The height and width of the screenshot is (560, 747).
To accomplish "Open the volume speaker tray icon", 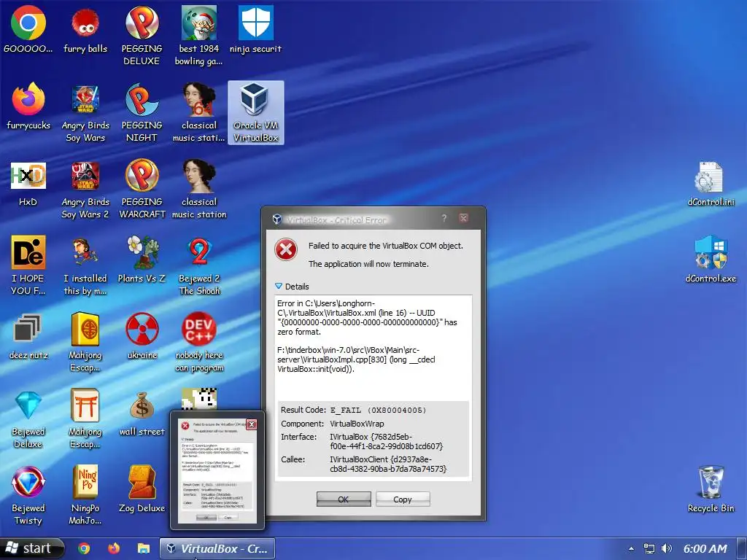I will [x=667, y=548].
